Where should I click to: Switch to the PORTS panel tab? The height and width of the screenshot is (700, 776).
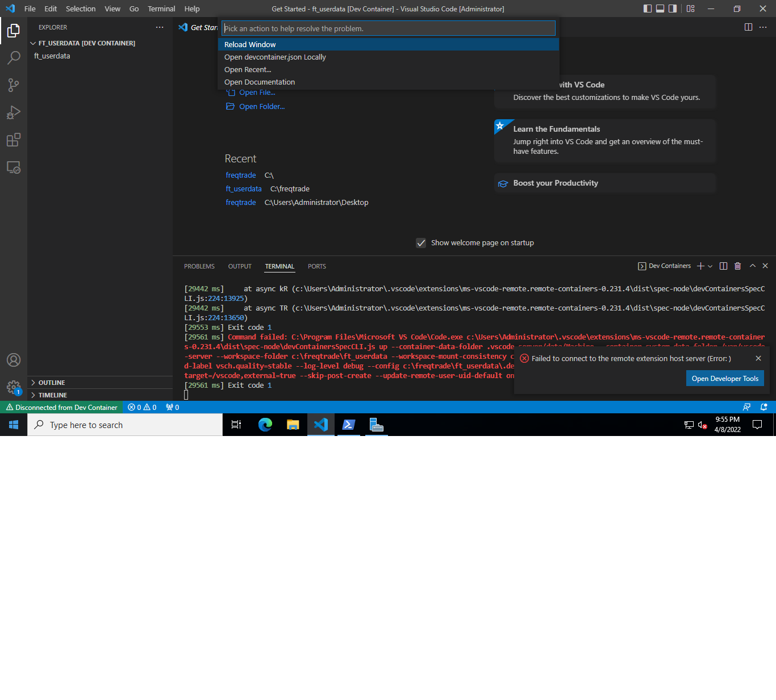pos(317,266)
